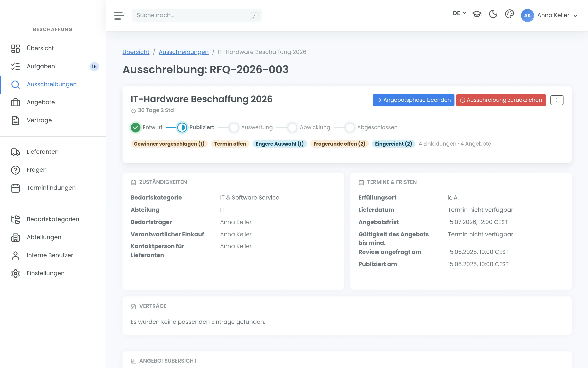Follow the Ausschreibungen breadcrumb link

[184, 52]
